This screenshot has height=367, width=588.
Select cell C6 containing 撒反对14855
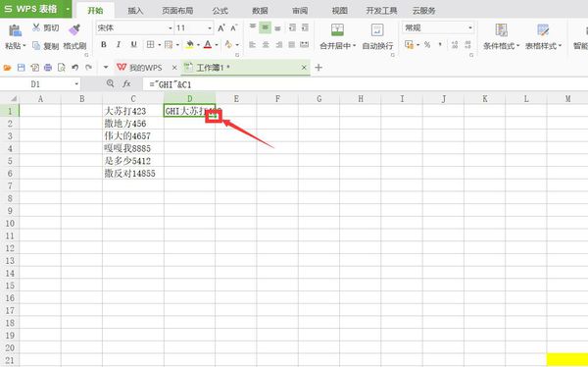point(133,173)
